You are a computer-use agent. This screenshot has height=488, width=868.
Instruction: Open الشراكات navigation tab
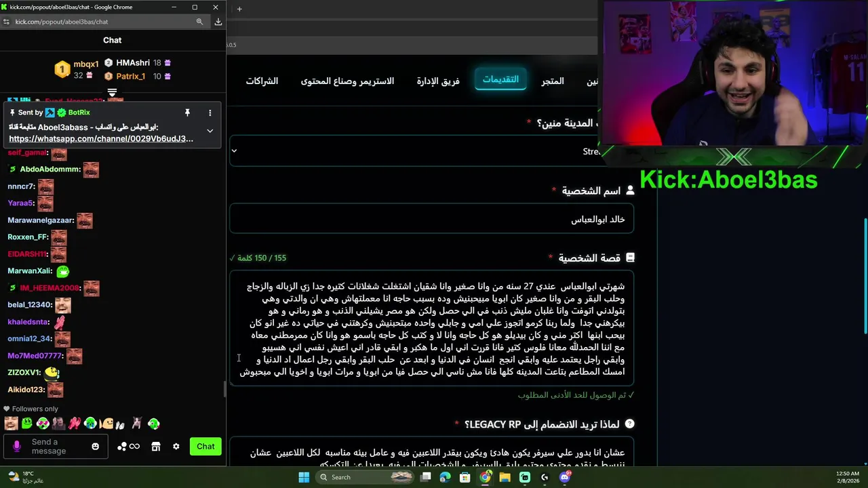tap(262, 81)
